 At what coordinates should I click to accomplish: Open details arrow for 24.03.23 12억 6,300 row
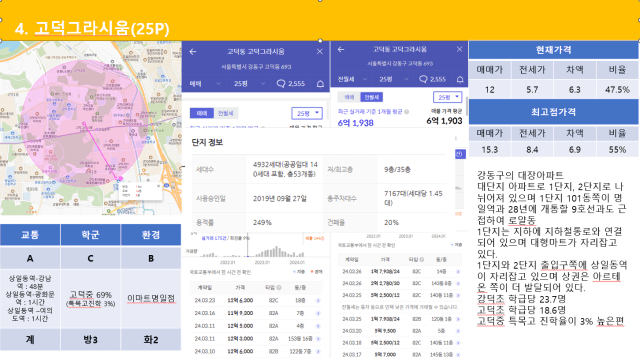coord(318,300)
